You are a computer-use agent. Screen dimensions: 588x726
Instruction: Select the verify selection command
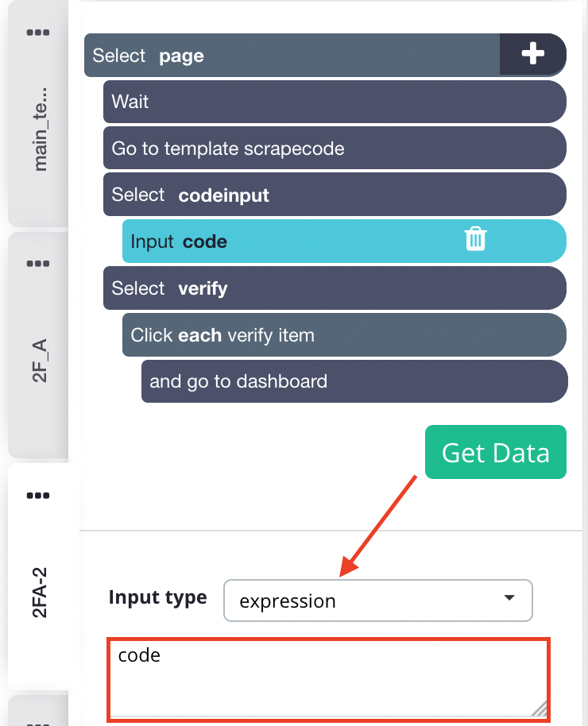coord(334,288)
